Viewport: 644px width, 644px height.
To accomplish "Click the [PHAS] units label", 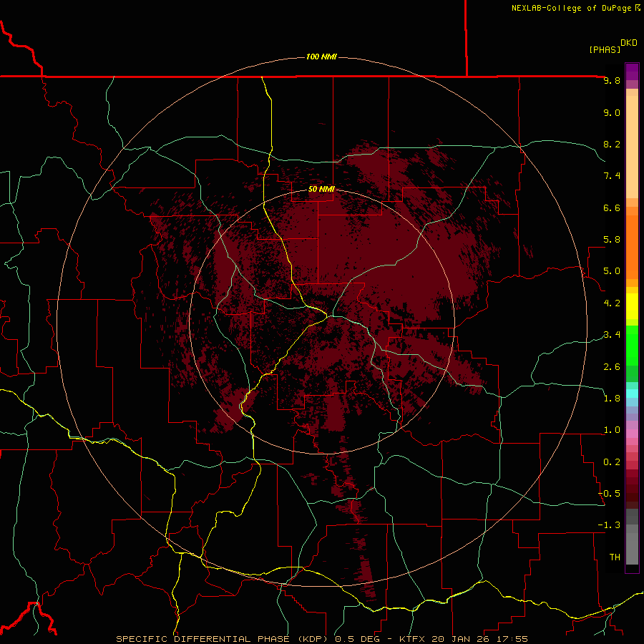I will (605, 49).
